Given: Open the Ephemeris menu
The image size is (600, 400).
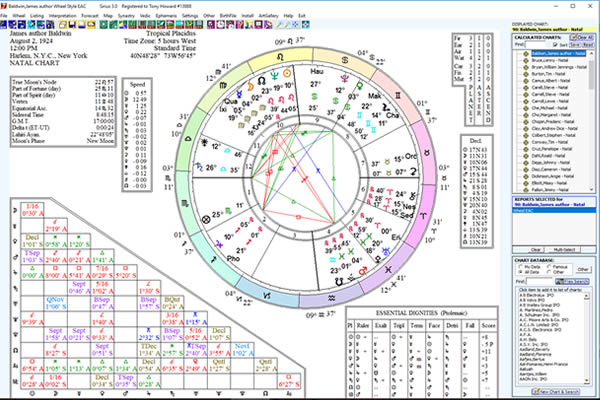Looking at the screenshot, I should [x=166, y=16].
